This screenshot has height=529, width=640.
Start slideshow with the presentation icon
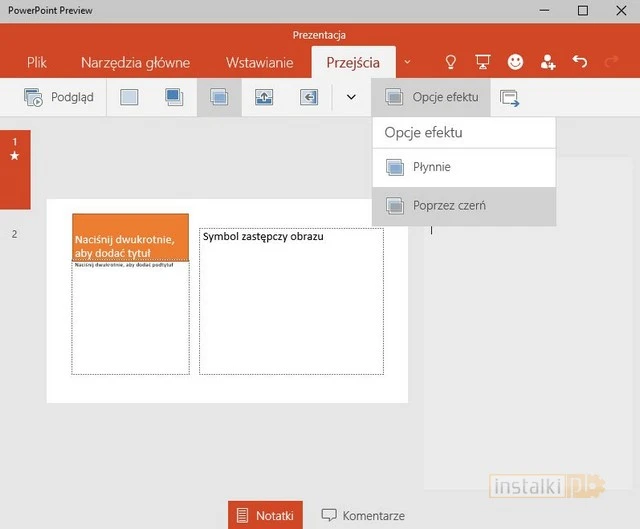[483, 62]
